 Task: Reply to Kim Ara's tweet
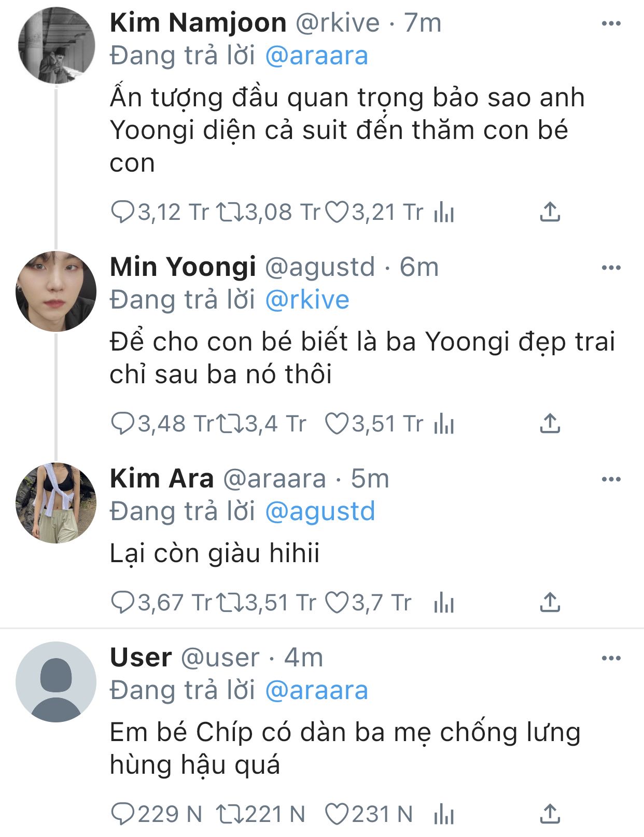123,603
